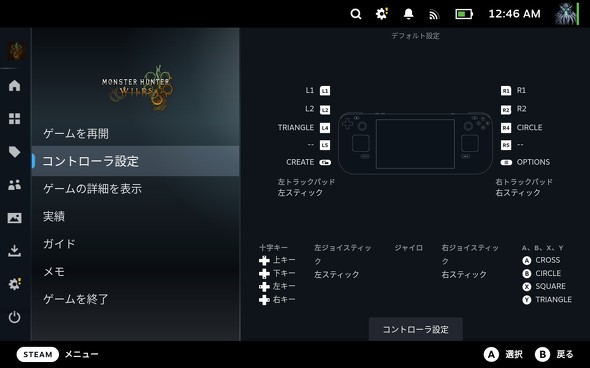590x368 pixels.
Task: Click the d-pad icon for 上キー
Action: [264, 260]
